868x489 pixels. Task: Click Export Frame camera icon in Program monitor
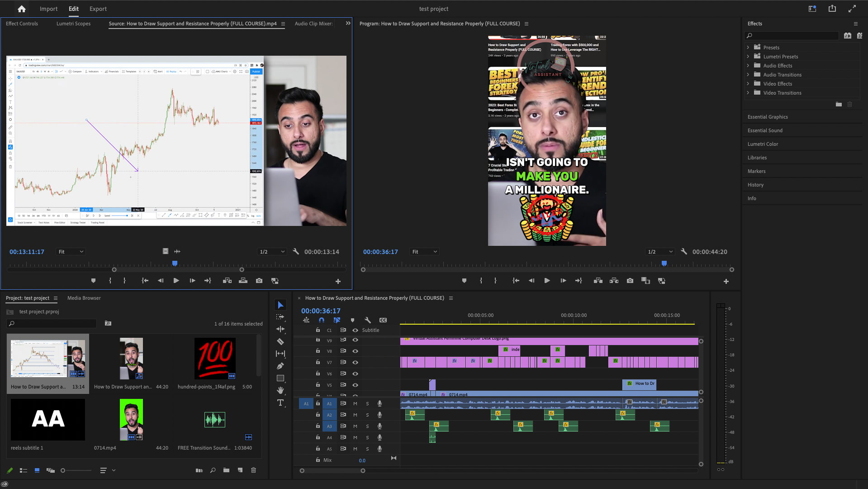(630, 281)
